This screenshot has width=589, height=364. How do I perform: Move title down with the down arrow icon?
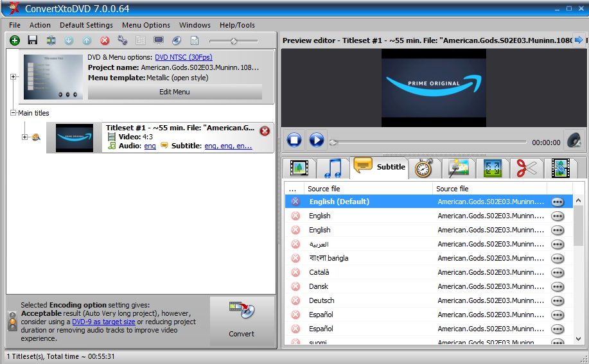69,40
